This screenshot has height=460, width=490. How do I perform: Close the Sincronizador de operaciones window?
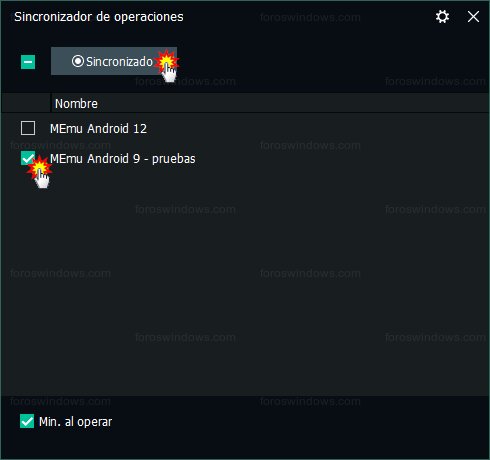(473, 16)
